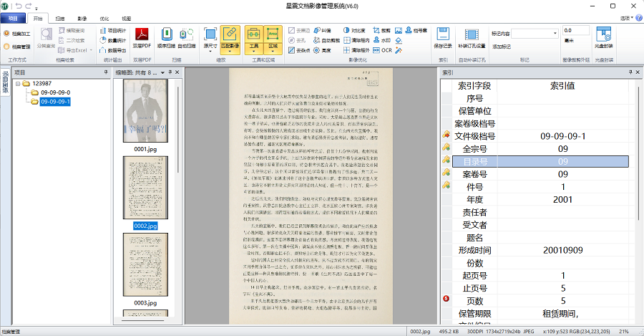644x336 pixels.
Task: Pin the 项目 panel
Action: pyautogui.click(x=106, y=72)
